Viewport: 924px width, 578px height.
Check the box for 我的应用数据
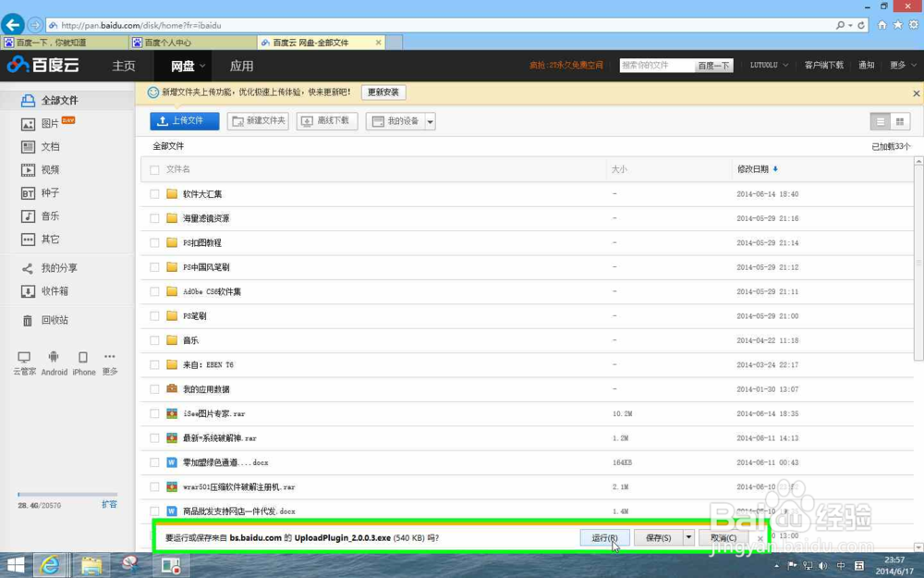click(154, 389)
